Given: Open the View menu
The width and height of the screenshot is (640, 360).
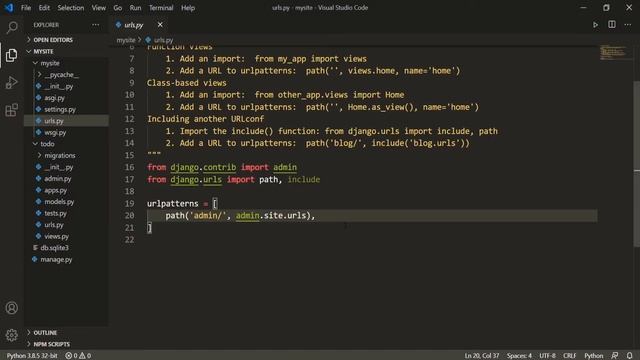Looking at the screenshot, I should tap(98, 8).
